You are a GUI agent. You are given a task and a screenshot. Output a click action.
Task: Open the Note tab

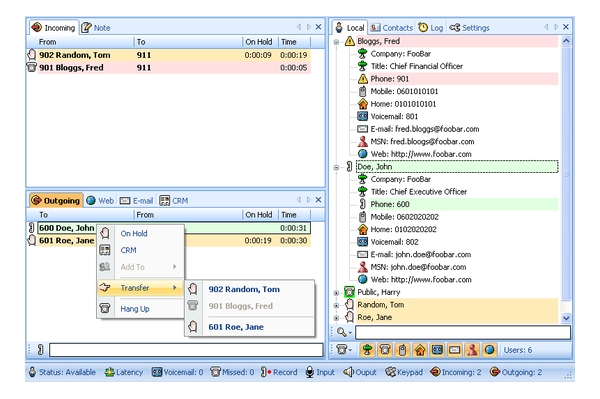(96, 28)
